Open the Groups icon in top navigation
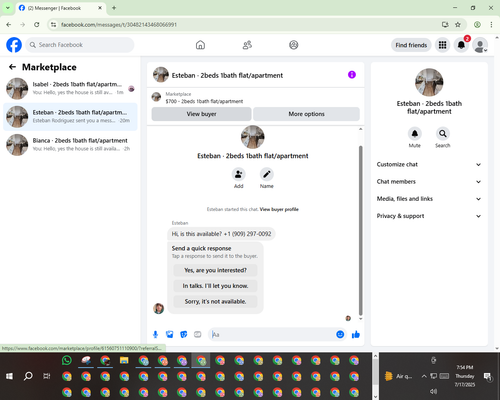This screenshot has height=400, width=500. pos(294,45)
